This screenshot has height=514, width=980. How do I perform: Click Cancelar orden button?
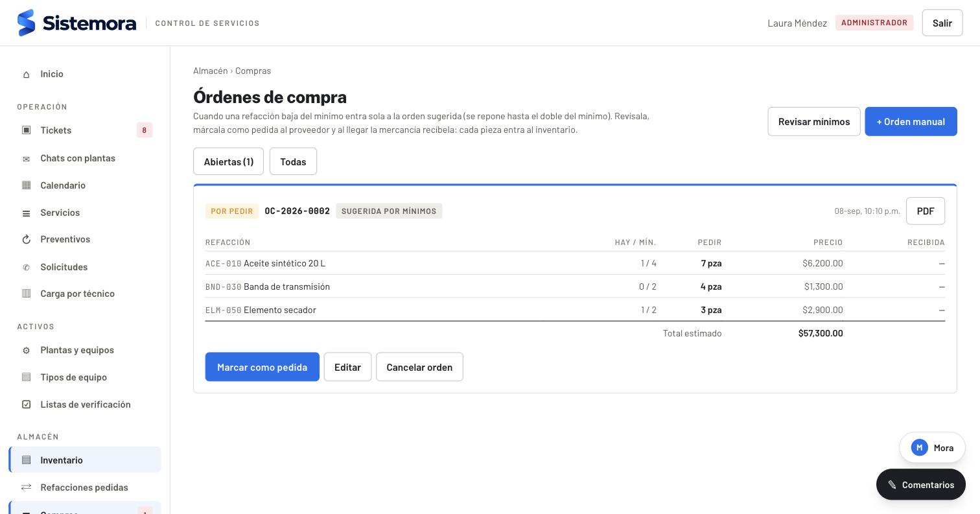(x=419, y=367)
